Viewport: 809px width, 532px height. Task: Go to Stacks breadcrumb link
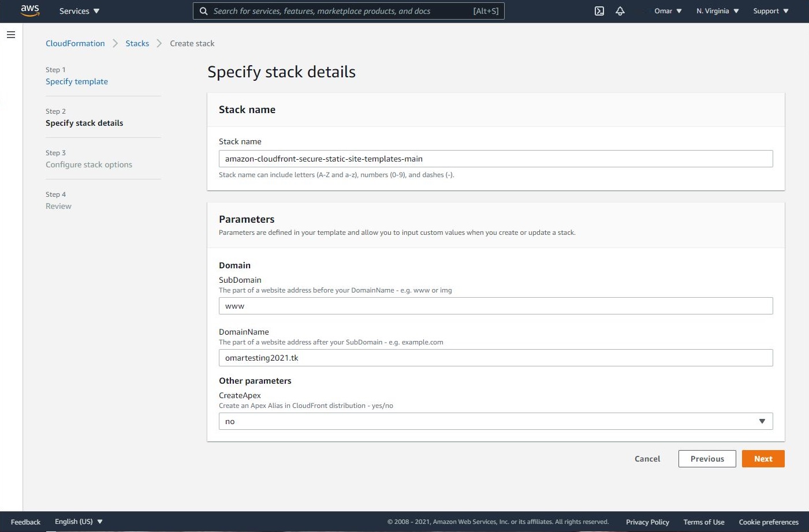[x=137, y=43]
